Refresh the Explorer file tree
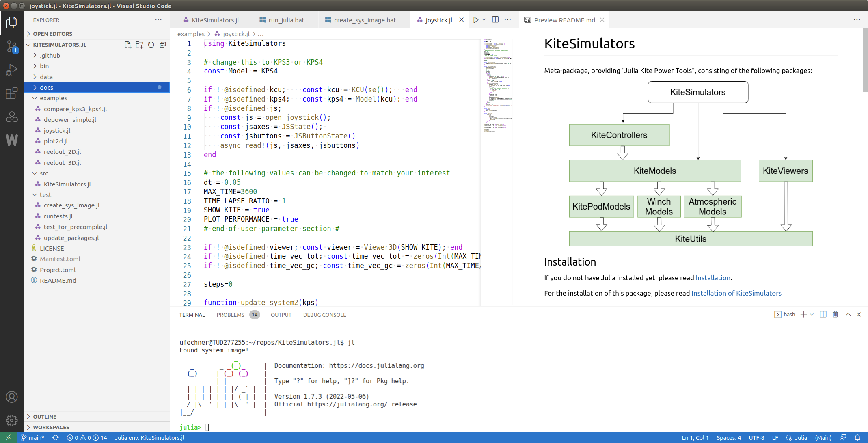The image size is (868, 443). (151, 45)
